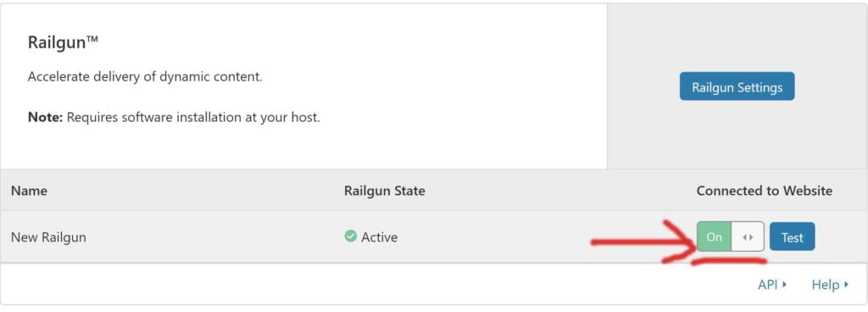Open the Help link
This screenshot has height=312, width=868.
826,285
